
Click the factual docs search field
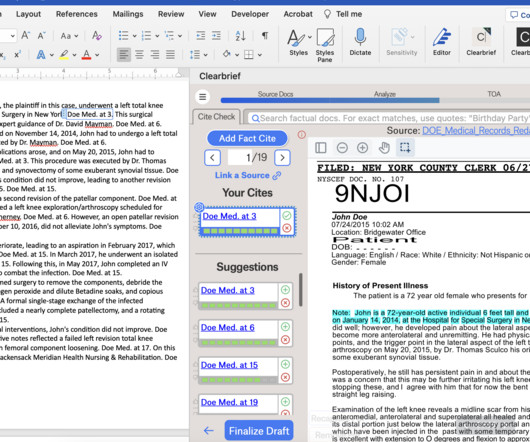tap(389, 118)
